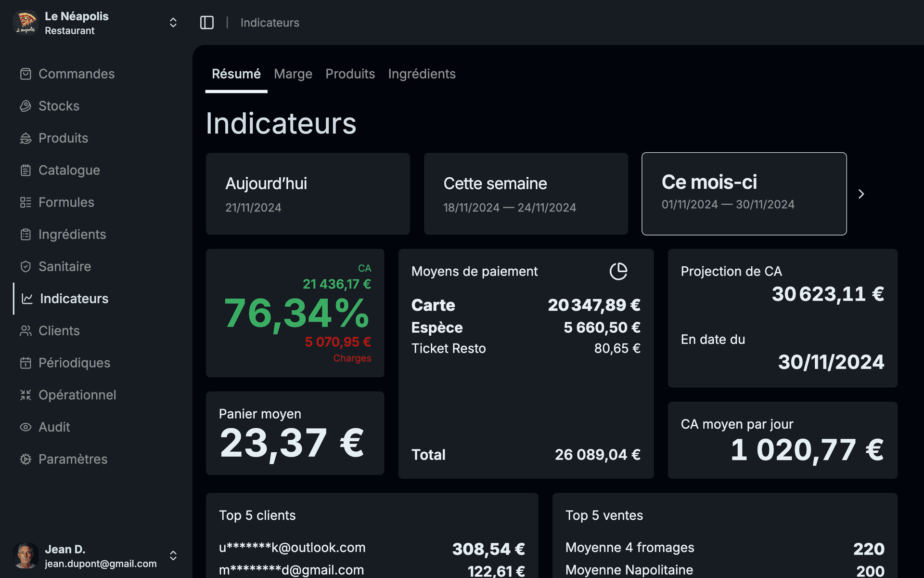Image resolution: width=924 pixels, height=578 pixels.
Task: Show next period with right chevron
Action: click(861, 194)
